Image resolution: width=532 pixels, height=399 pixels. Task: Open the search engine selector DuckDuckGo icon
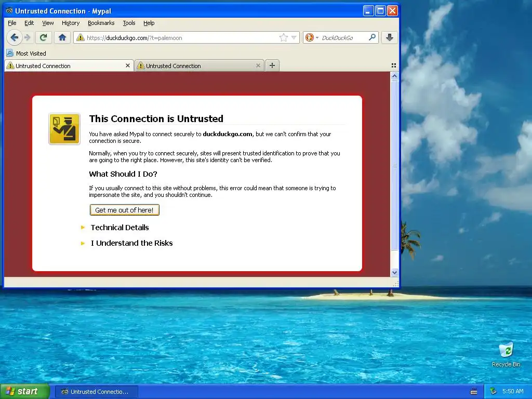310,37
